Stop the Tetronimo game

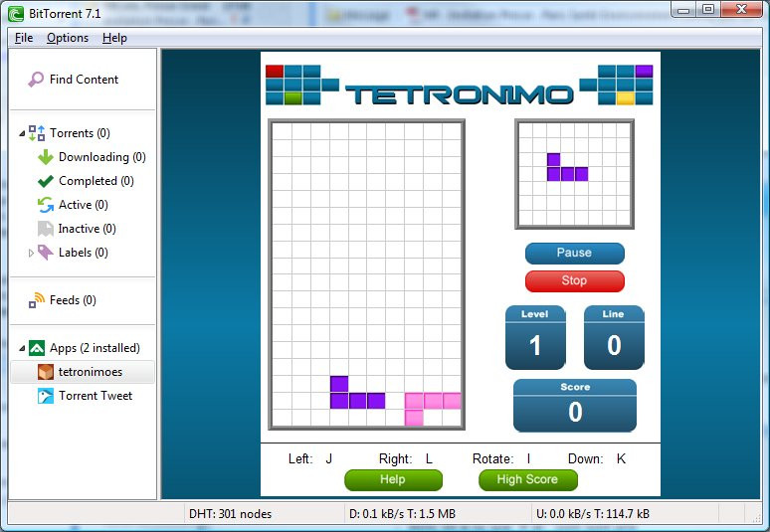pyautogui.click(x=575, y=280)
